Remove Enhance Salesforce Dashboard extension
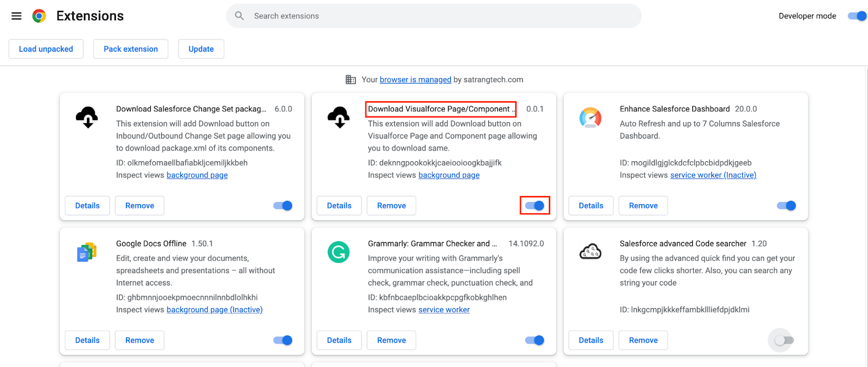The image size is (868, 367). [x=643, y=206]
